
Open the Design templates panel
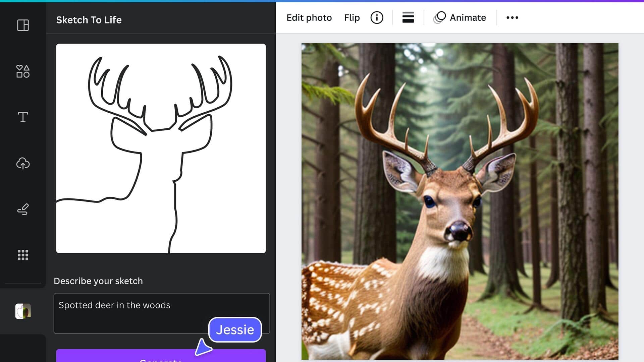tap(22, 25)
